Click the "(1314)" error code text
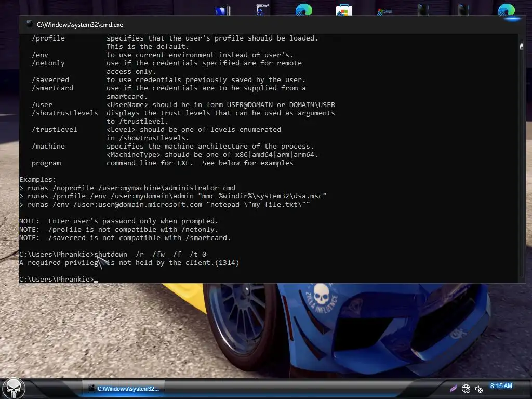 (x=227, y=262)
